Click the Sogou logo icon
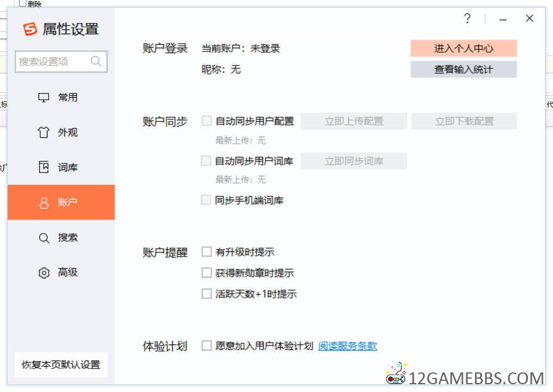553x392 pixels. pos(30,29)
